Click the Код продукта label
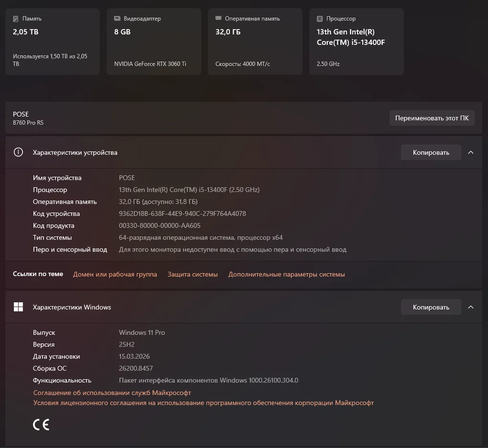Image resolution: width=488 pixels, height=448 pixels. pos(54,225)
